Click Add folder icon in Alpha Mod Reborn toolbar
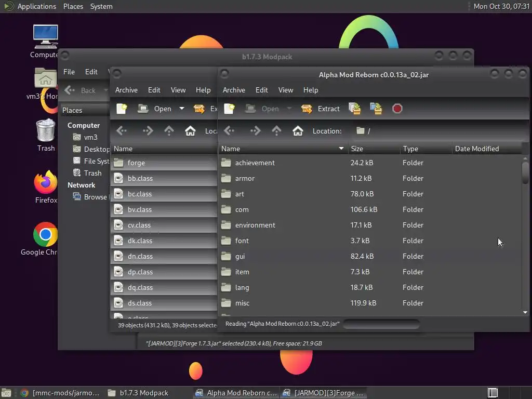This screenshot has width=532, height=399. 376,109
